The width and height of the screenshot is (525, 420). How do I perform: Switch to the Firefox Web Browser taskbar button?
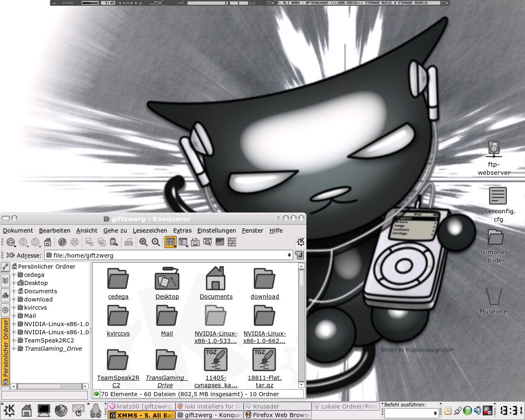pyautogui.click(x=278, y=415)
